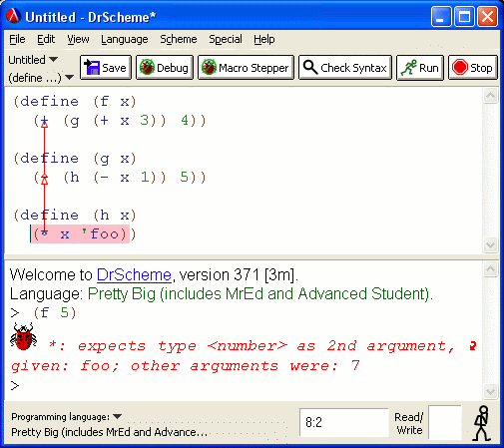Viewport: 504px width, 448px height.
Task: Click the definitions pane scroll down arrow
Action: tap(491, 245)
